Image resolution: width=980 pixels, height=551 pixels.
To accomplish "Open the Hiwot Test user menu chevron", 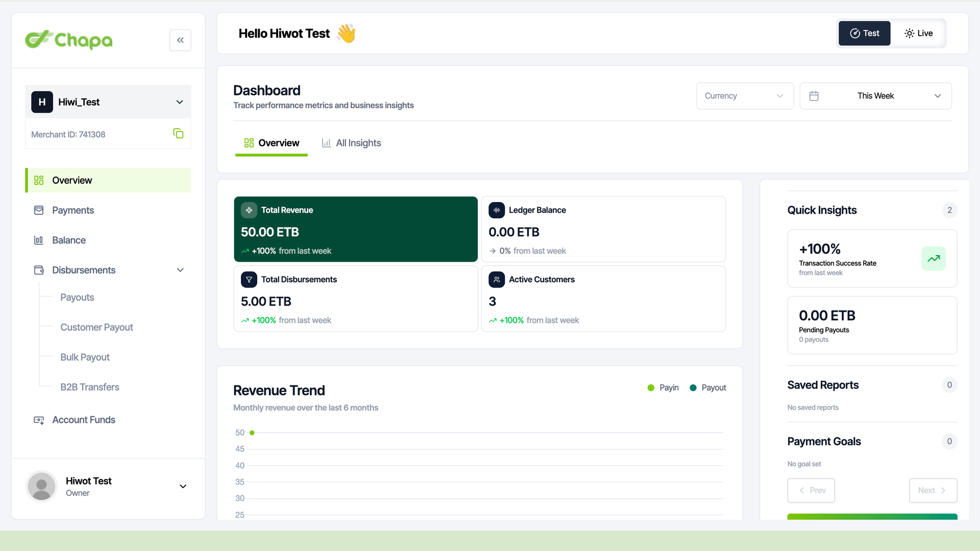I will (183, 486).
